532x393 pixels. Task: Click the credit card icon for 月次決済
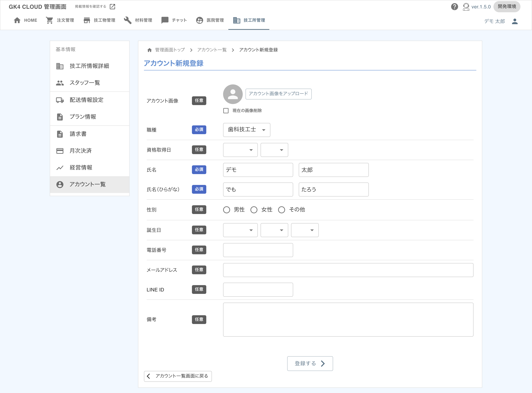[x=60, y=151]
